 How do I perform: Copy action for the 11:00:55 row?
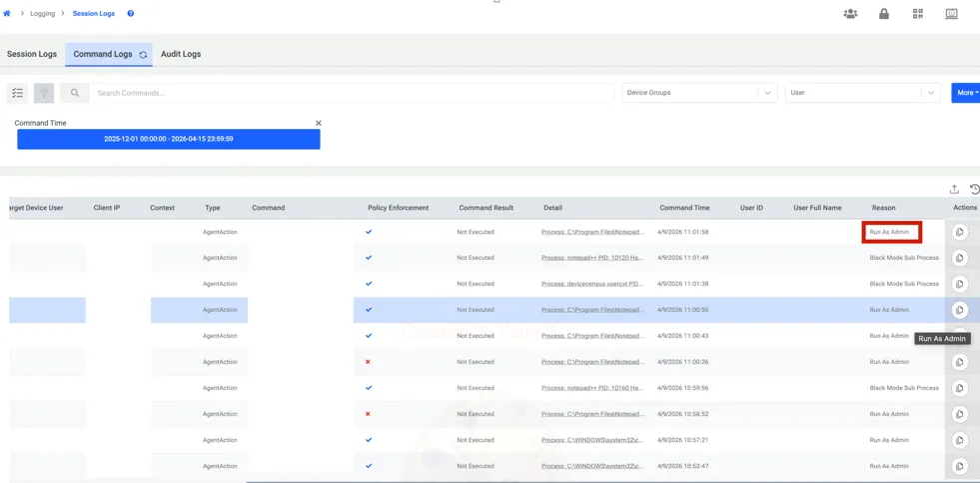(959, 310)
